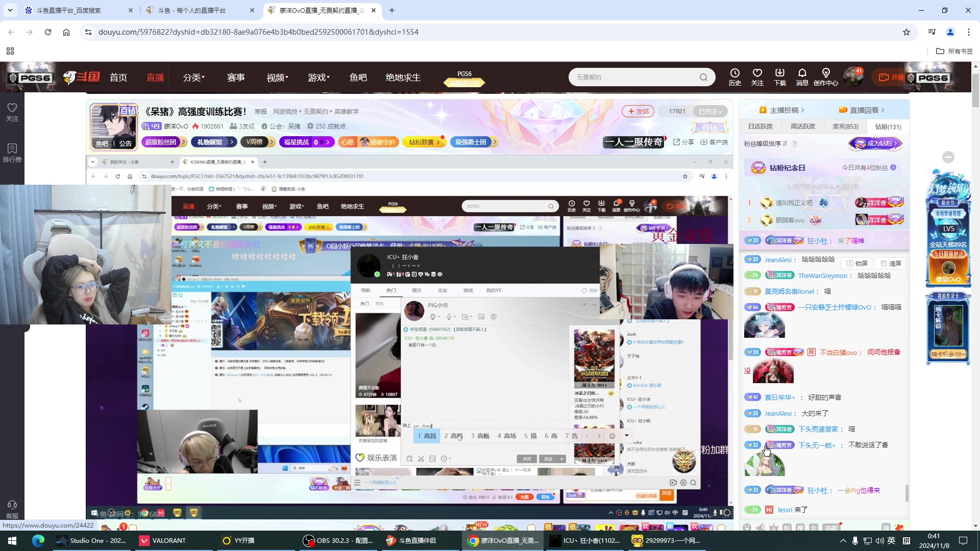Click the 绝地求生 (PUBG) menu link
Image resolution: width=980 pixels, height=551 pixels.
tap(403, 77)
